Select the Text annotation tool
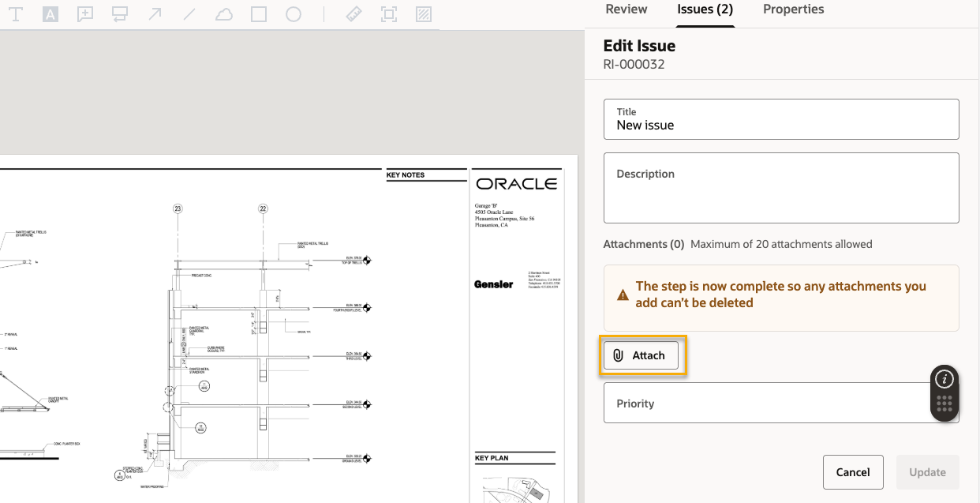980x503 pixels. coord(15,14)
